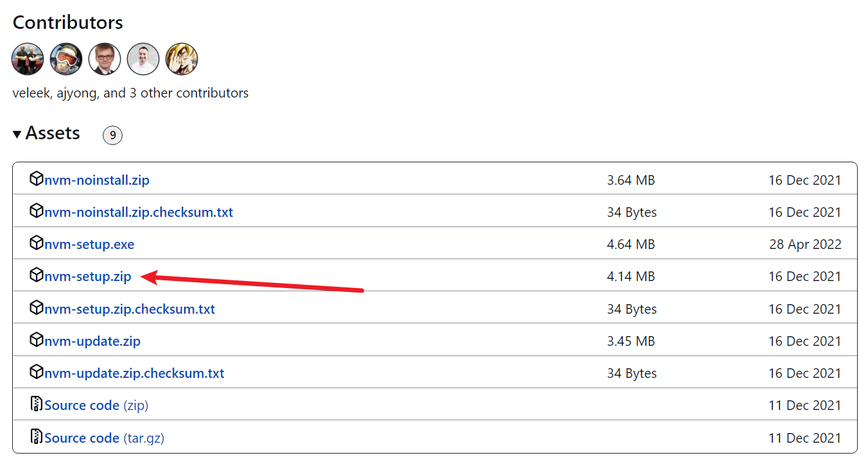The width and height of the screenshot is (868, 460).
Task: Open the third contributor avatar in suit and glasses
Action: (x=105, y=60)
